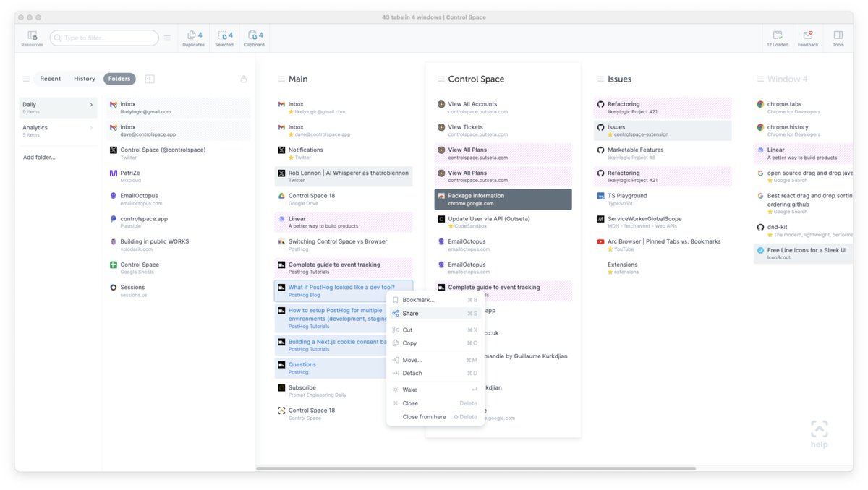Choose Detach in the context menu
Image resolution: width=868 pixels, height=490 pixels.
[435, 374]
